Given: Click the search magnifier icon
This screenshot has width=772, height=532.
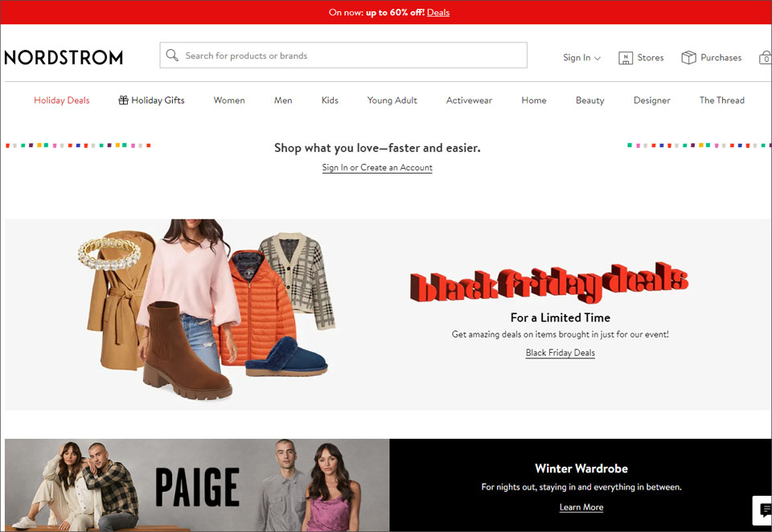Looking at the screenshot, I should (x=172, y=55).
